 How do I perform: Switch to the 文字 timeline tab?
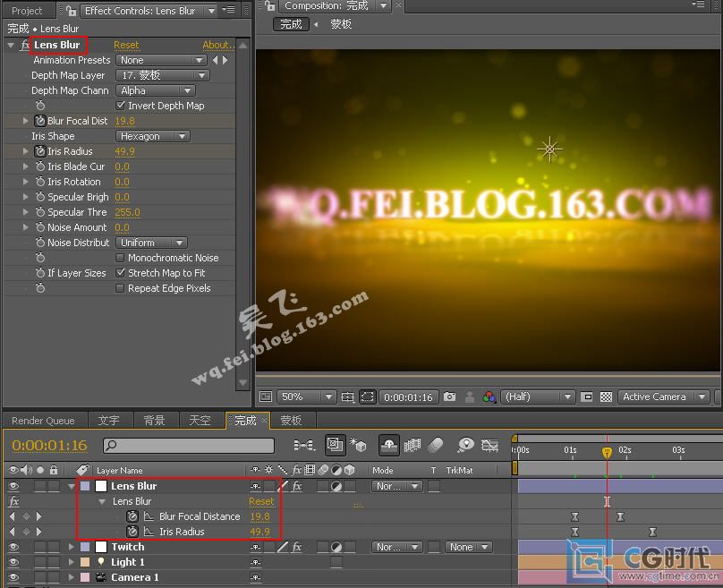point(109,421)
